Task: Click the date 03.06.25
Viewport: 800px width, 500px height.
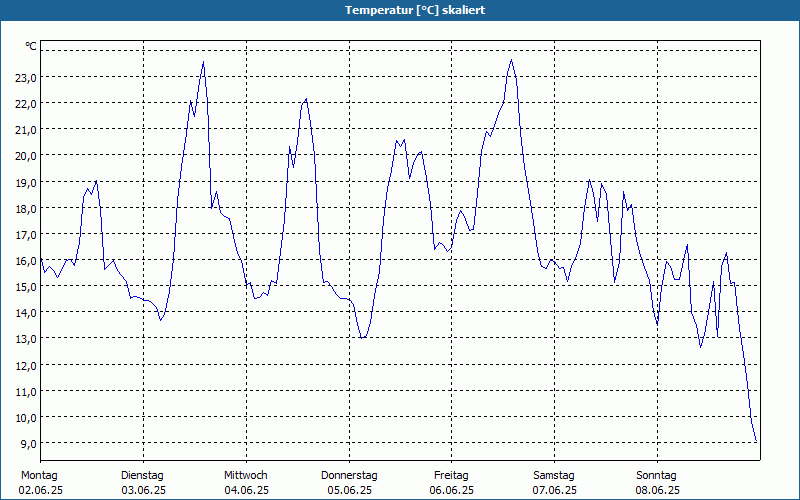Action: (143, 490)
